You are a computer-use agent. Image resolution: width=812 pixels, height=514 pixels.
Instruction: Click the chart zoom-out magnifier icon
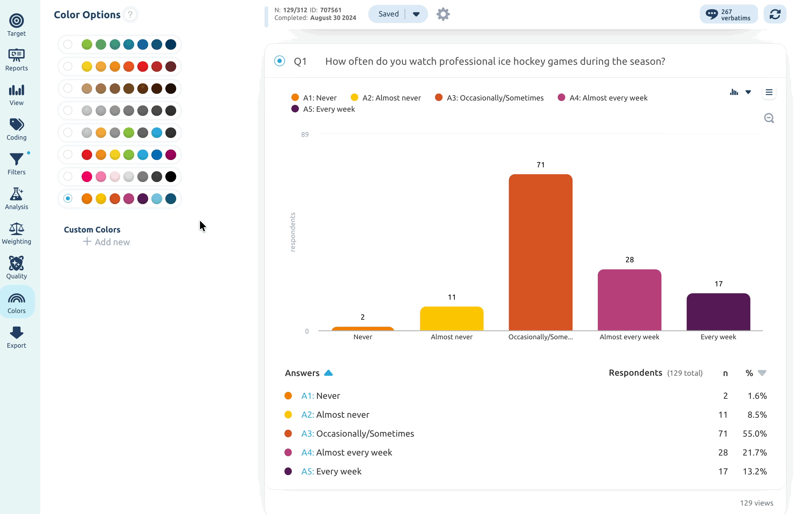(769, 118)
